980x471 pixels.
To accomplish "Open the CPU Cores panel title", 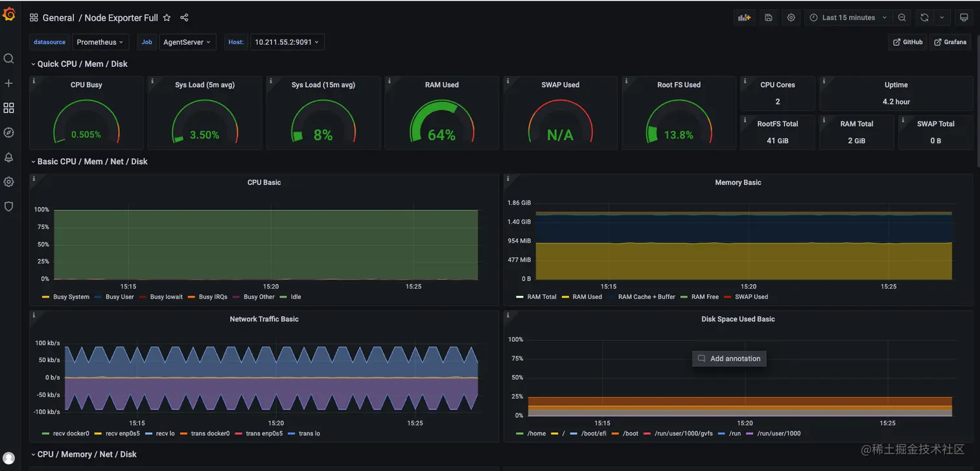I will pos(777,85).
